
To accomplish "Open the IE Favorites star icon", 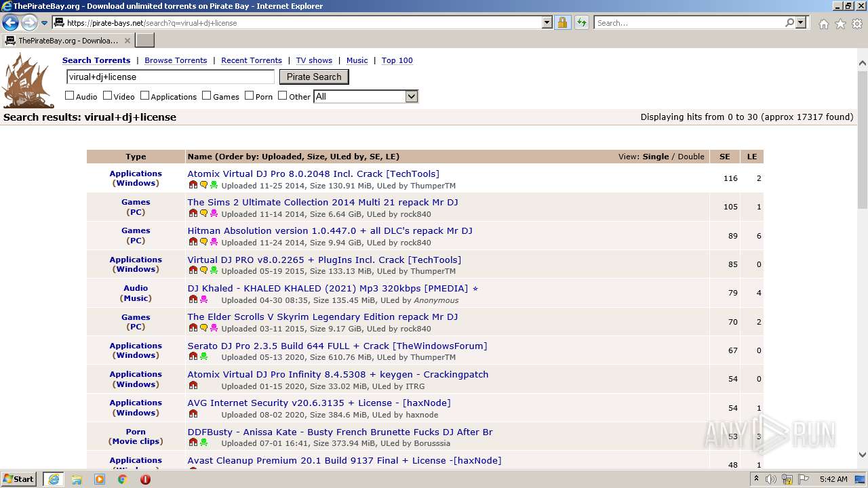I will pos(840,24).
